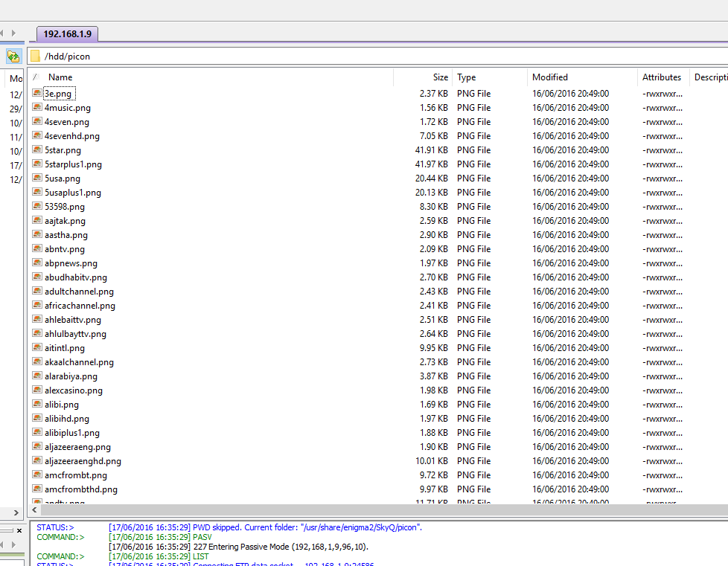Select the ahlulbayttv.png file icon
The width and height of the screenshot is (728, 566).
(x=37, y=333)
